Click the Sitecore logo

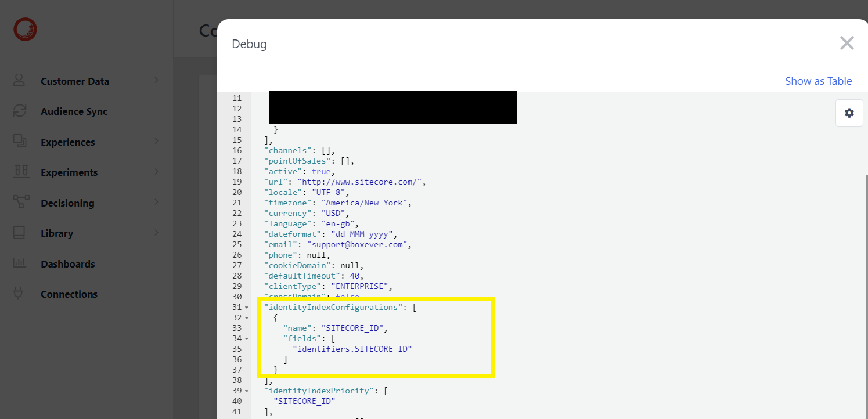24,29
